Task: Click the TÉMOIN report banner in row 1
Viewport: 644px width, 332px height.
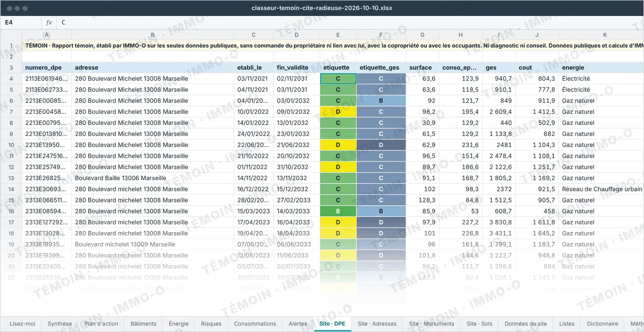Action: [x=333, y=46]
